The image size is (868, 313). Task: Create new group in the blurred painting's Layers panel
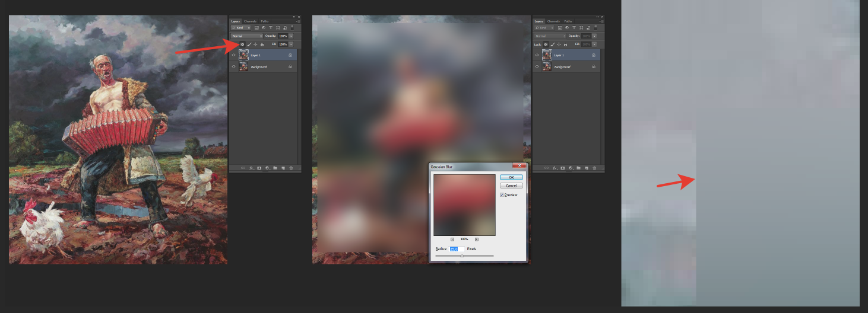click(578, 168)
